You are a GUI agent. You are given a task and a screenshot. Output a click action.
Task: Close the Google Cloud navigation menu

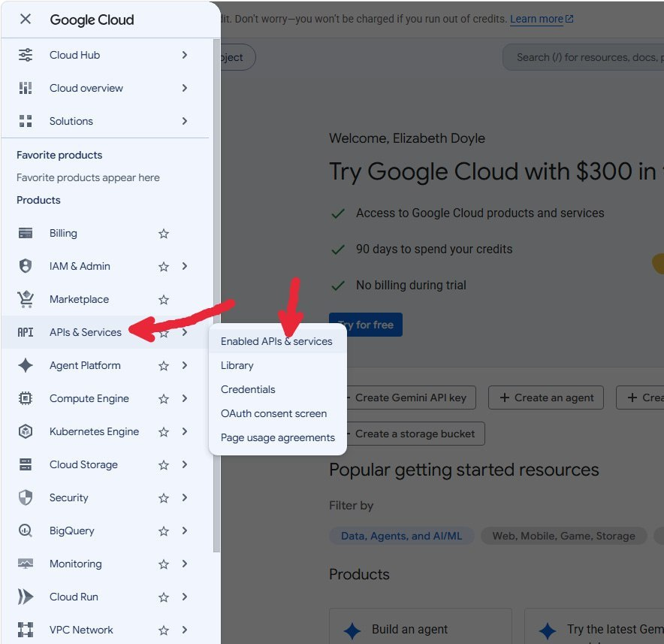(x=26, y=19)
